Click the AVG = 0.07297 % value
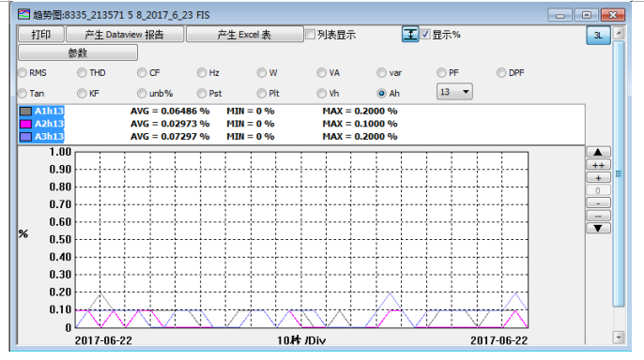This screenshot has height=360, width=644. 170,137
